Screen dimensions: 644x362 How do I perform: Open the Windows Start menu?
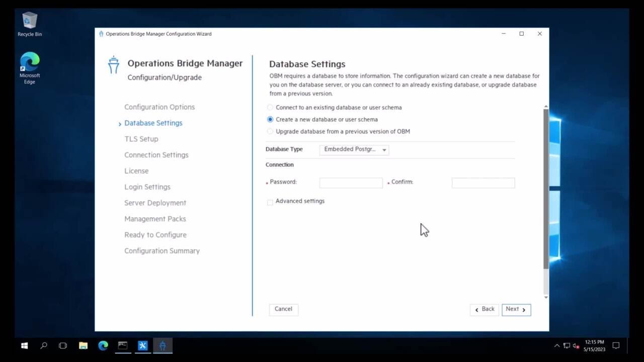point(24,345)
